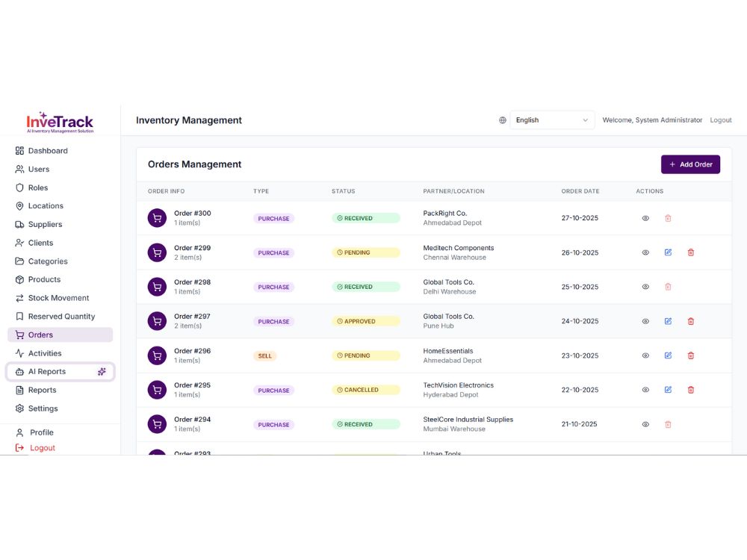Screen dimensions: 747x560
Task: Click the AI Reports sparkle icon
Action: [x=102, y=372]
